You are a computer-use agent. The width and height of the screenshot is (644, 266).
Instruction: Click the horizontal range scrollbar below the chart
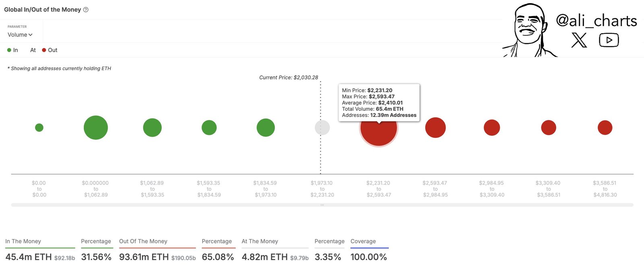(322, 205)
